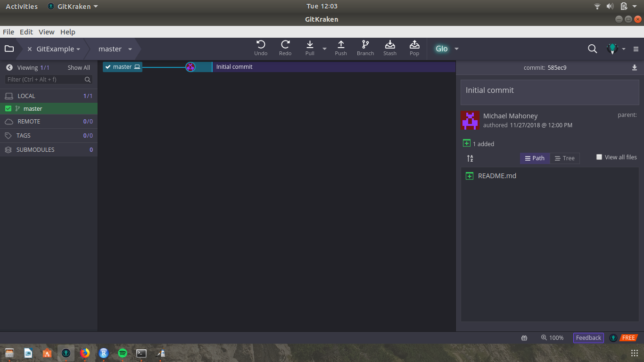Stash changes with the Stash icon
644x362 pixels.
(390, 45)
